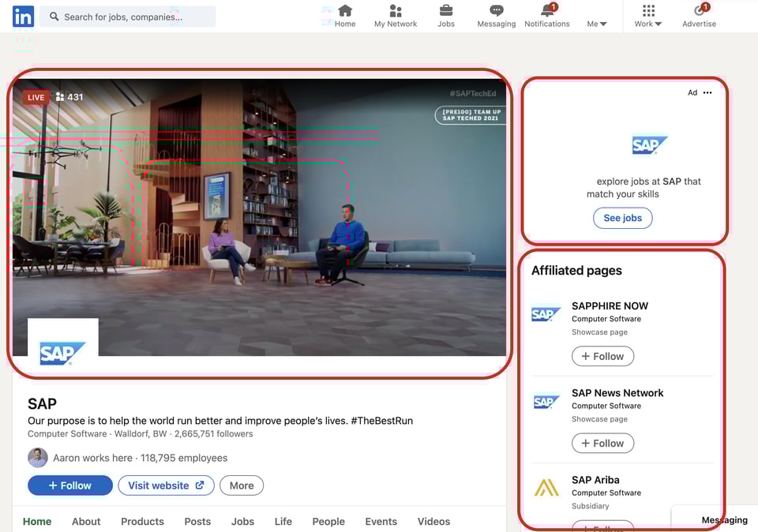Image resolution: width=758 pixels, height=532 pixels.
Task: Open the Notifications bell icon
Action: pyautogui.click(x=548, y=10)
